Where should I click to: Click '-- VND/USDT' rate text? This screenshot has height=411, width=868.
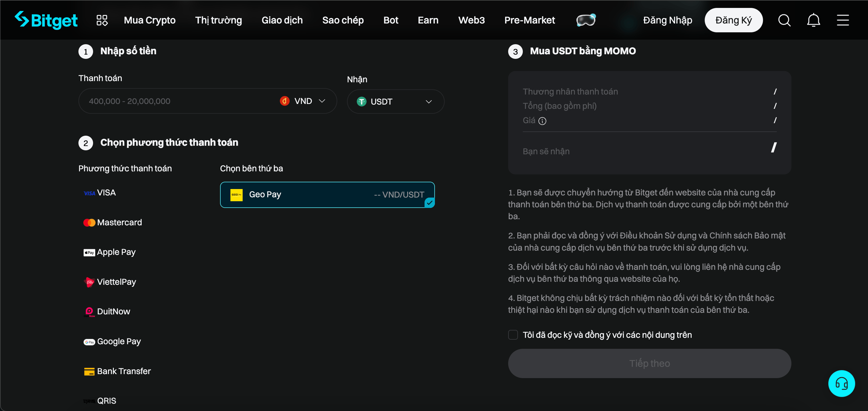(x=399, y=195)
